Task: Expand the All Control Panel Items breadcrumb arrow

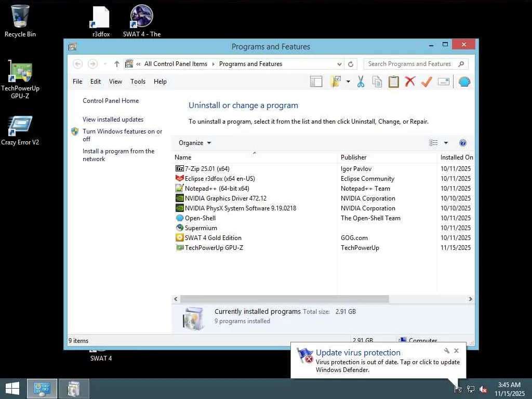Action: (214, 64)
